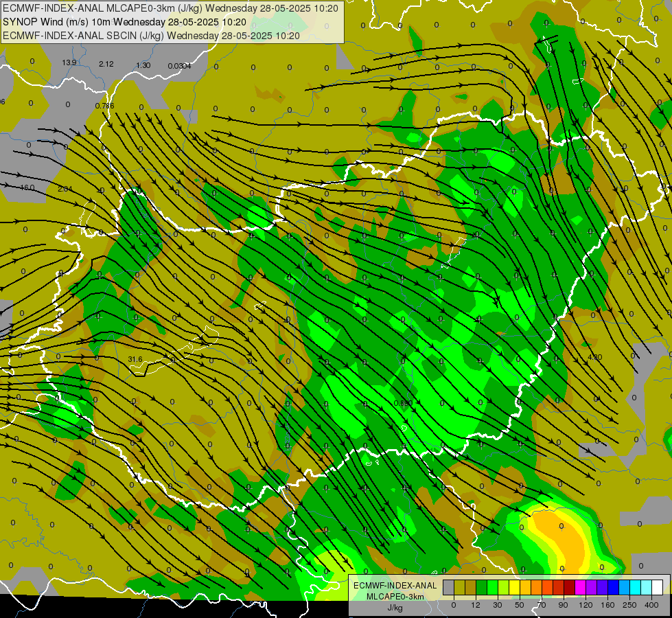Click the lime legend swatch
This screenshot has height=618, width=672.
click(504, 587)
